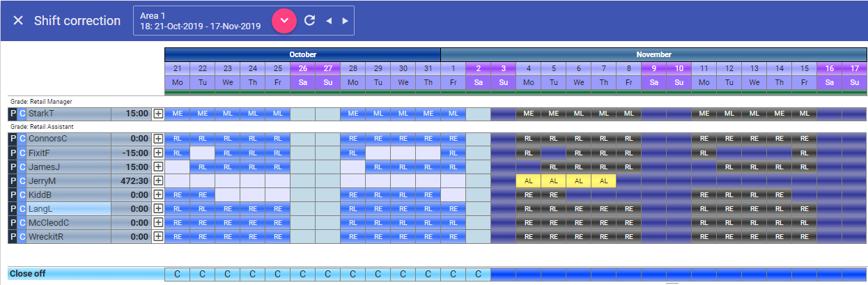The image size is (868, 285).
Task: Select the November month header
Action: pyautogui.click(x=653, y=54)
